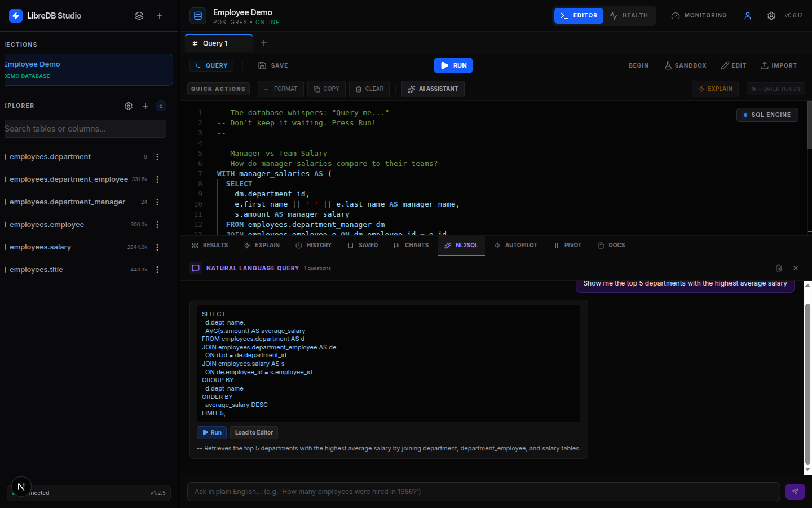
Task: Click the EDIT button in toolbar
Action: coord(734,65)
